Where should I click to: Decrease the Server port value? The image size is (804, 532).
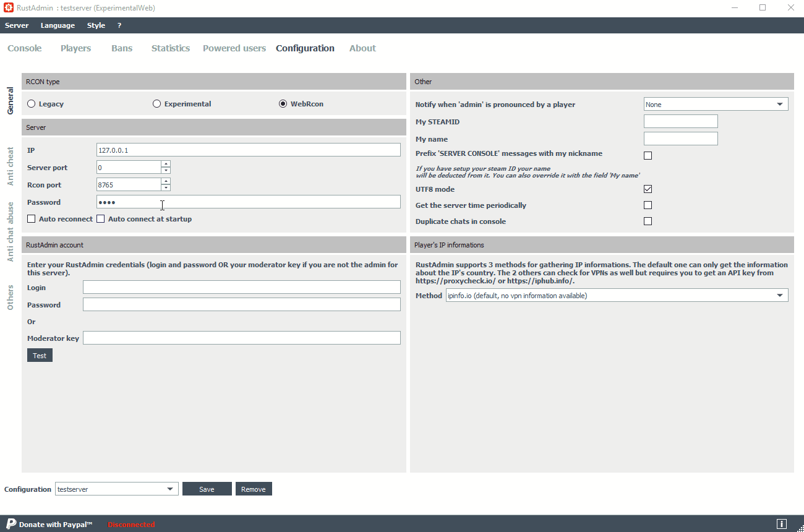pyautogui.click(x=166, y=170)
